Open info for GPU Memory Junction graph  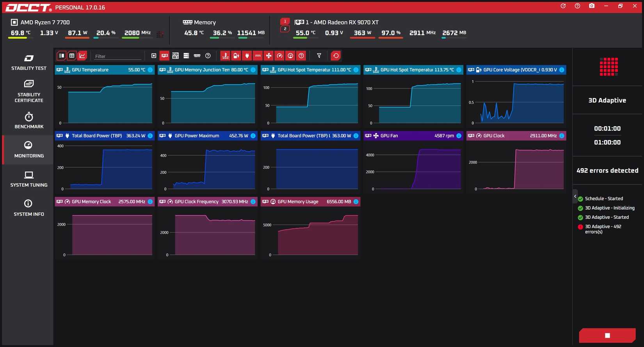point(253,70)
